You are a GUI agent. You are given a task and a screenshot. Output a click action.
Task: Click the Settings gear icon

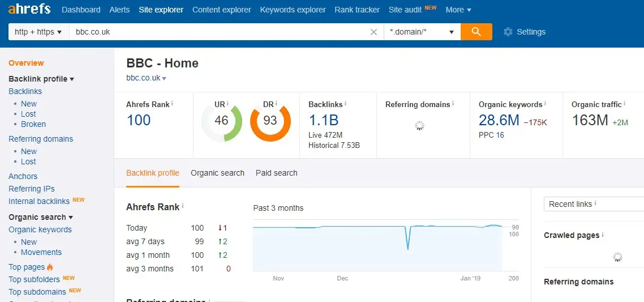click(508, 32)
